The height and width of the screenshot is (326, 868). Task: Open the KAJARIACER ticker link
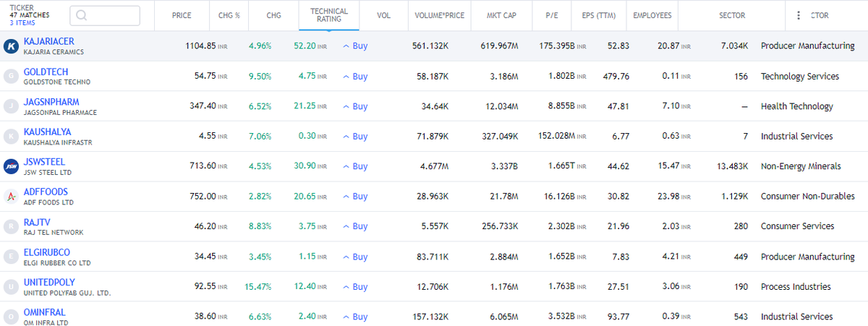pyautogui.click(x=48, y=42)
